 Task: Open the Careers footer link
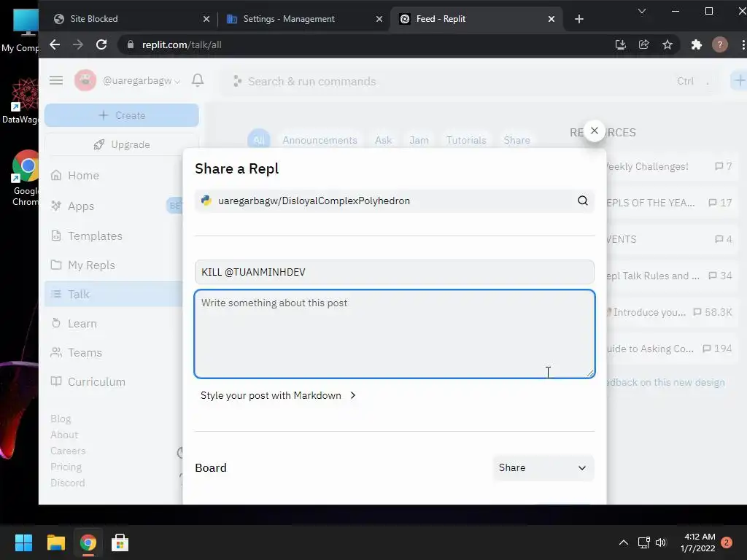pos(68,451)
